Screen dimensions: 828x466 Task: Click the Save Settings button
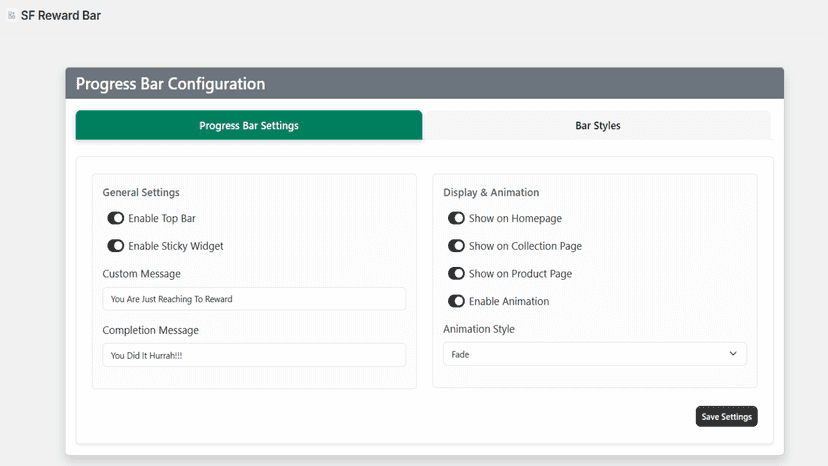pos(726,416)
